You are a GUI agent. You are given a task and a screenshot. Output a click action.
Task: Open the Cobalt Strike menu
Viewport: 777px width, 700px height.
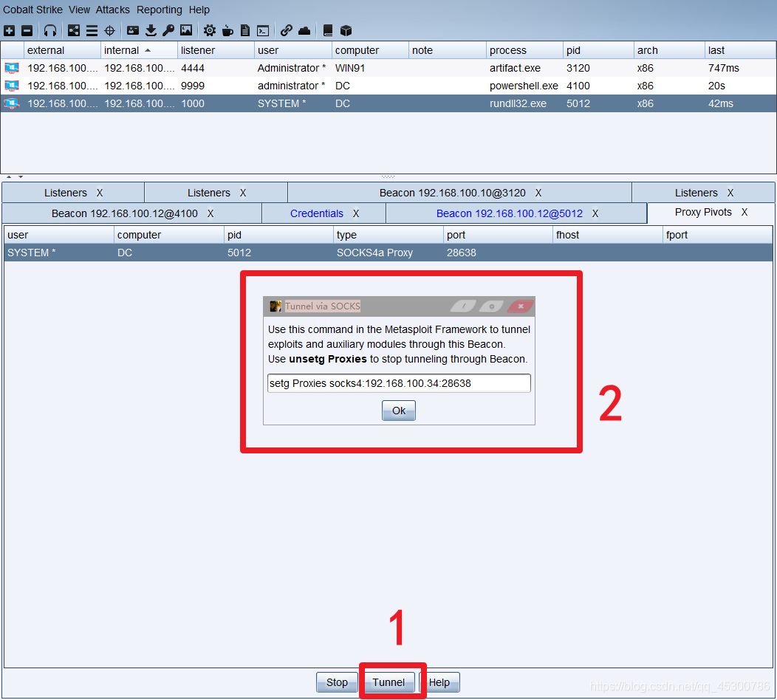point(32,10)
